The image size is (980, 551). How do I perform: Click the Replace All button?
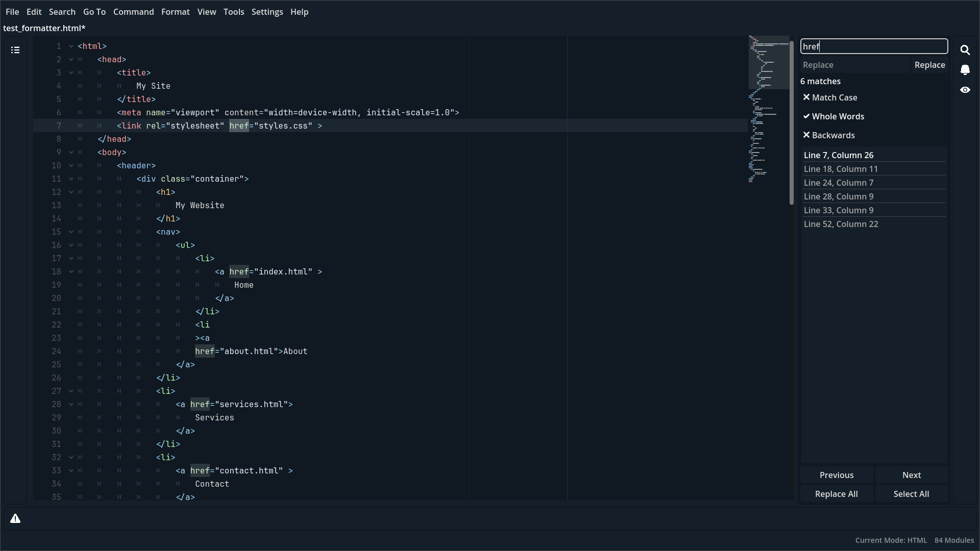point(837,494)
